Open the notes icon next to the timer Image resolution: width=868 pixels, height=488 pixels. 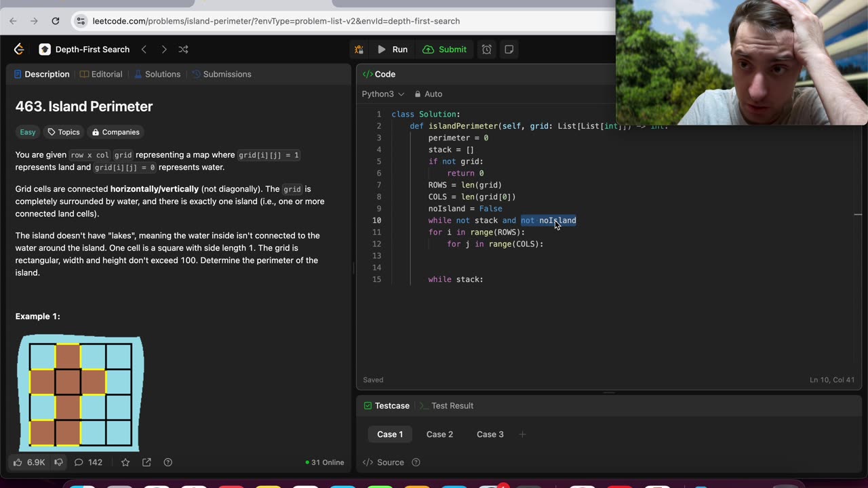pyautogui.click(x=509, y=49)
